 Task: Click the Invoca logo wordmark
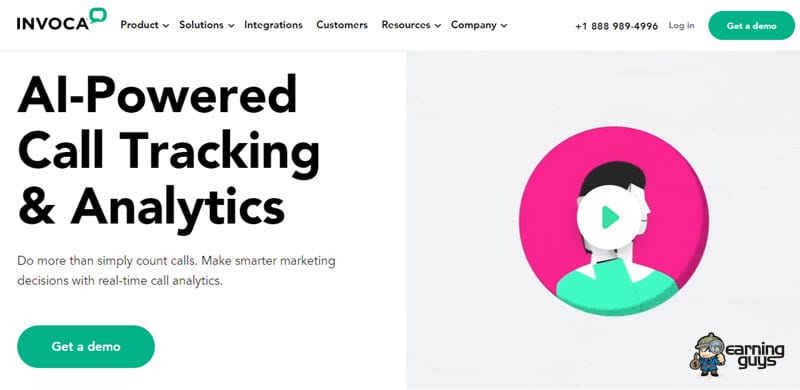coord(53,23)
